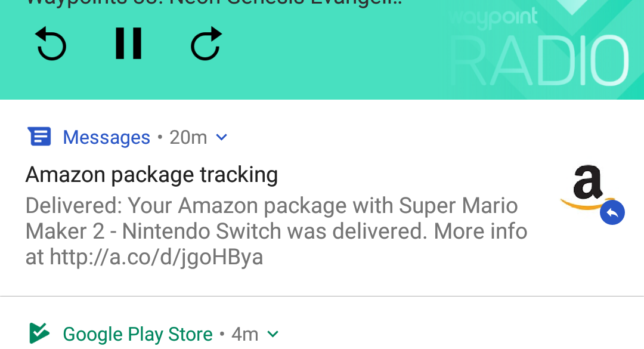Rewind the podcast with the replay icon
Screen dimensions: 644x349
[51, 45]
